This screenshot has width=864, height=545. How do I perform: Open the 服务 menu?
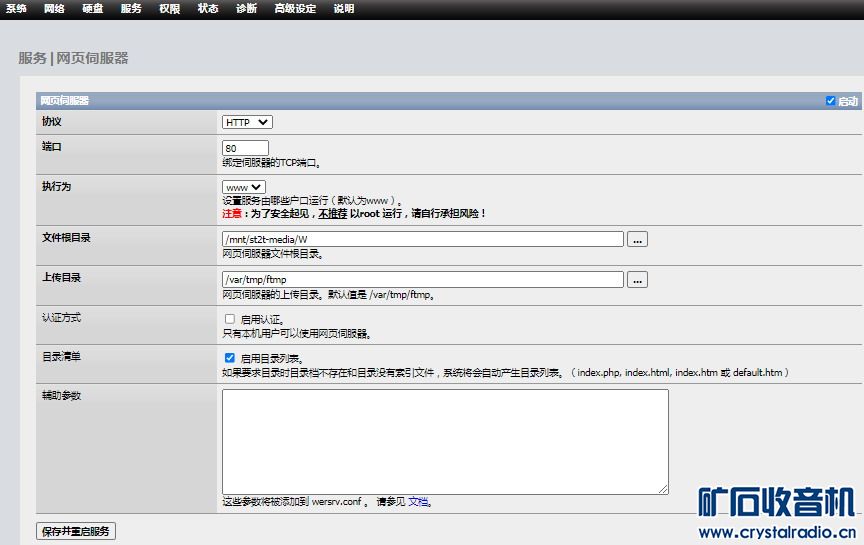[131, 8]
